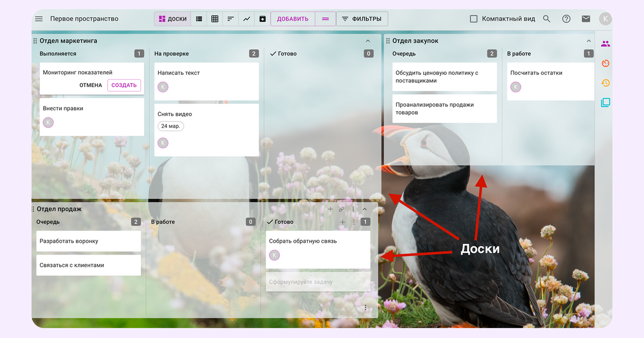Click the Выполняется column header
644x338 pixels.
coord(58,54)
